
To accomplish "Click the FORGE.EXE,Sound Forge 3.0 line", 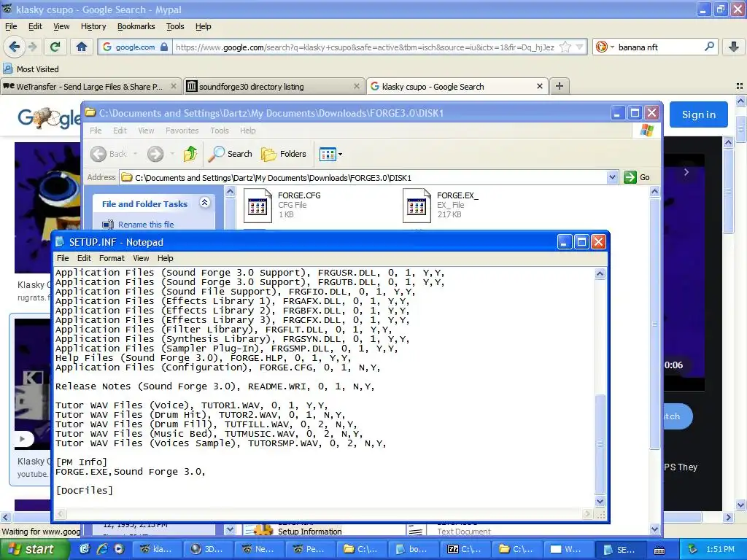I will click(130, 472).
